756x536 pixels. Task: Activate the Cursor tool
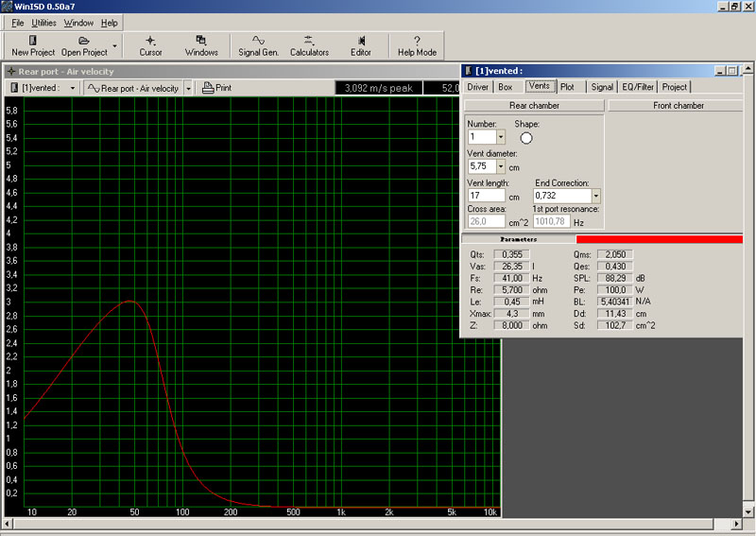150,45
